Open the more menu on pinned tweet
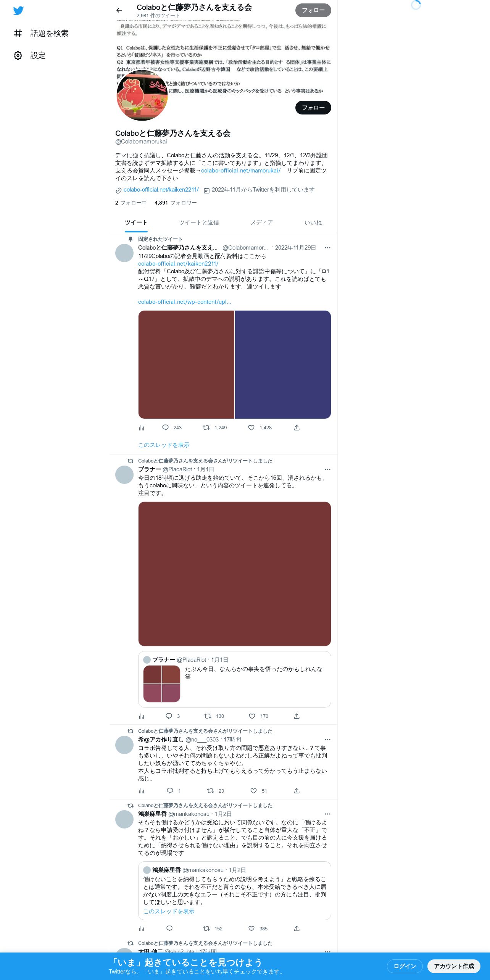 coord(327,248)
